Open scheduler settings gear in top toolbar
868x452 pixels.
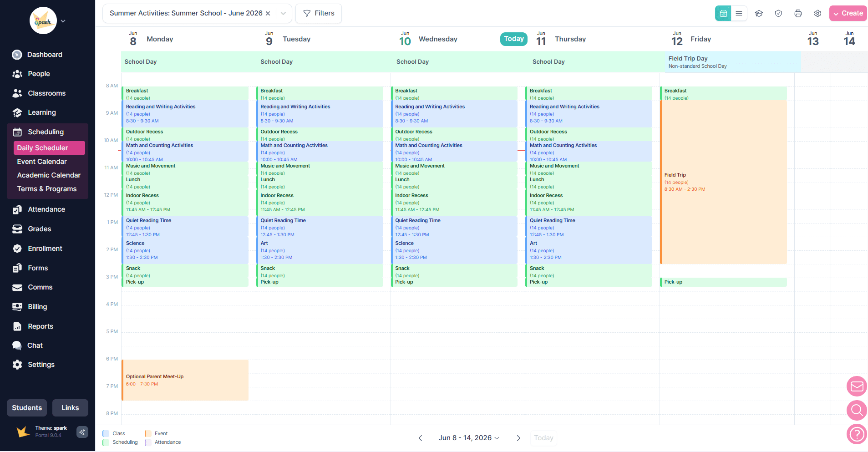click(x=817, y=13)
